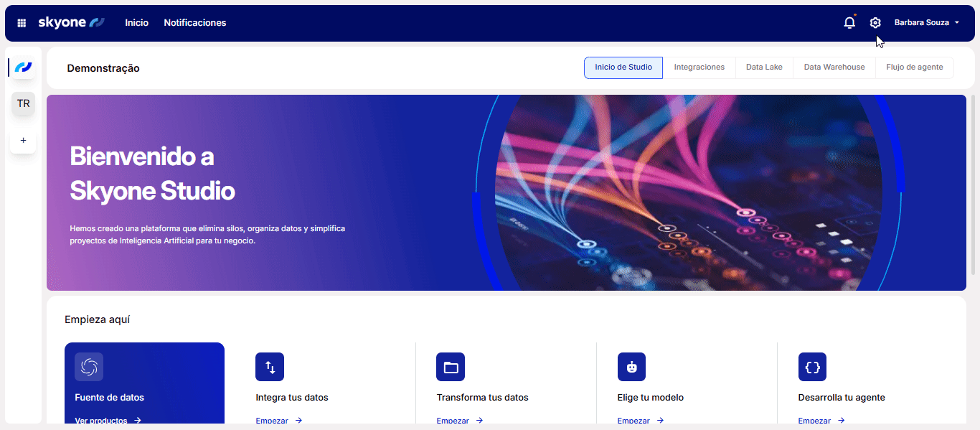Select the Skyone workspace icon in sidebar
The image size is (980, 430).
pyautogui.click(x=24, y=67)
